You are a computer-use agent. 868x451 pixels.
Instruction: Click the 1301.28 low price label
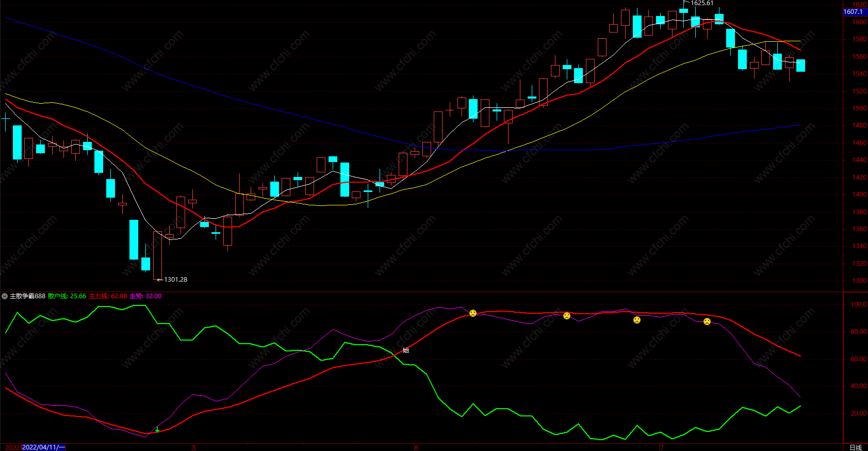[175, 280]
